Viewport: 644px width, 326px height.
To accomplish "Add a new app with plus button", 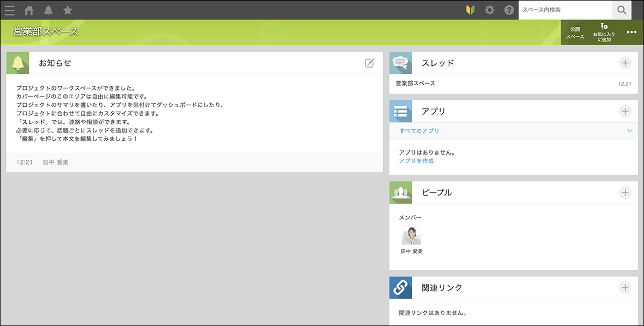I will [625, 112].
